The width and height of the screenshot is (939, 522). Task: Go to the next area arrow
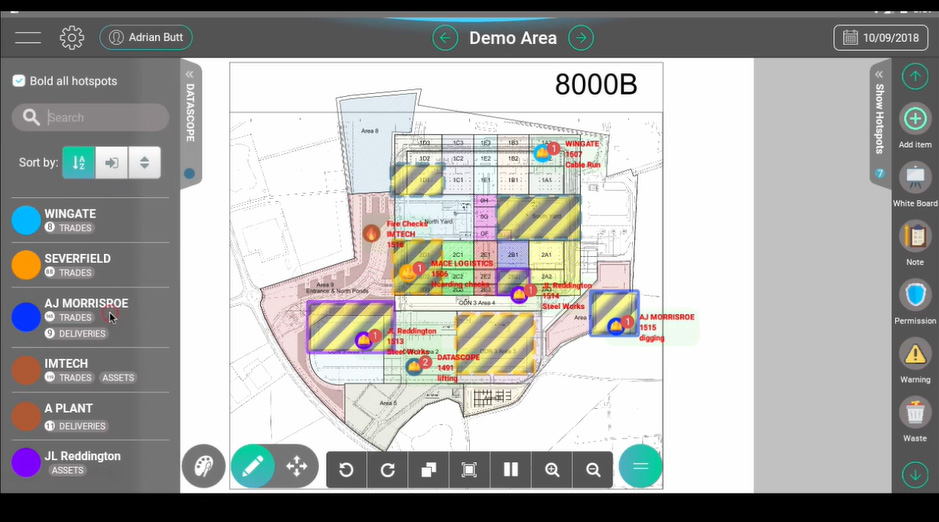coord(580,38)
